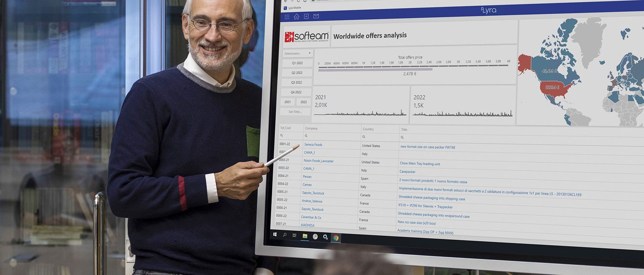644x275 pixels.
Task: Open the Chow Mein Tray loading unit offer
Action: click(420, 164)
